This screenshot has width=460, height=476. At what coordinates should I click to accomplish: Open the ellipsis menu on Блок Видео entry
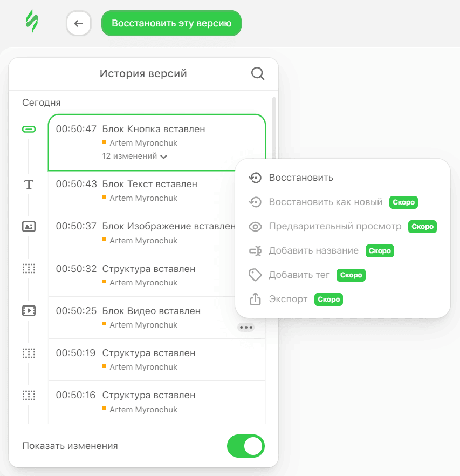click(x=246, y=327)
